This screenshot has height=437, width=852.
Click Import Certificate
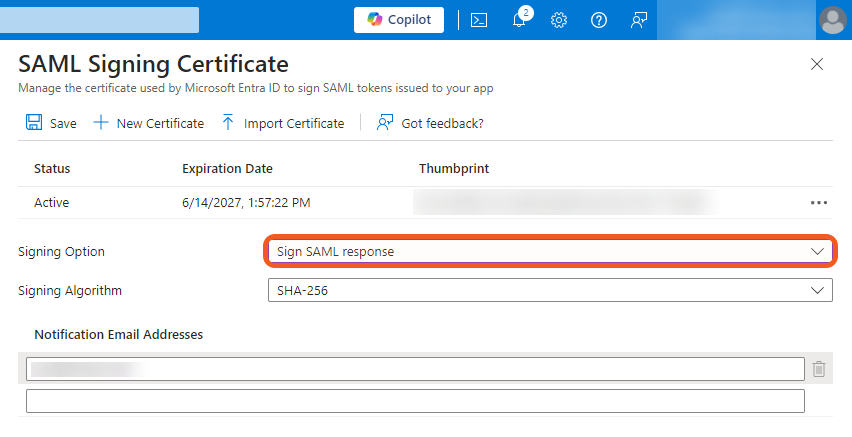click(282, 123)
